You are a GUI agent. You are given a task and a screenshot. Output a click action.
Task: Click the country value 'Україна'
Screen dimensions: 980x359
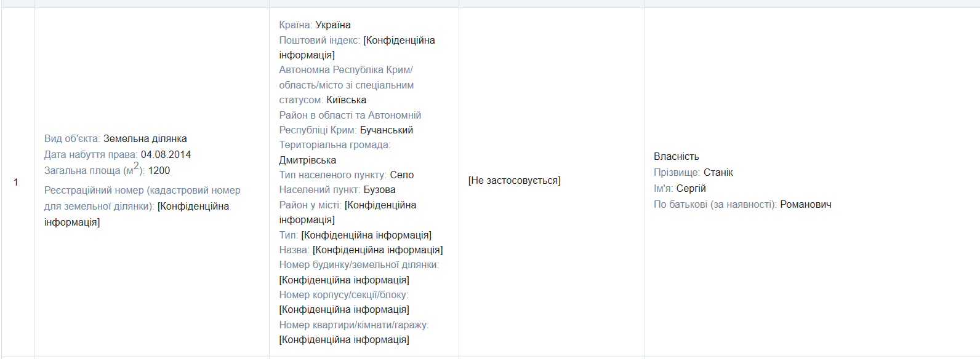point(333,25)
